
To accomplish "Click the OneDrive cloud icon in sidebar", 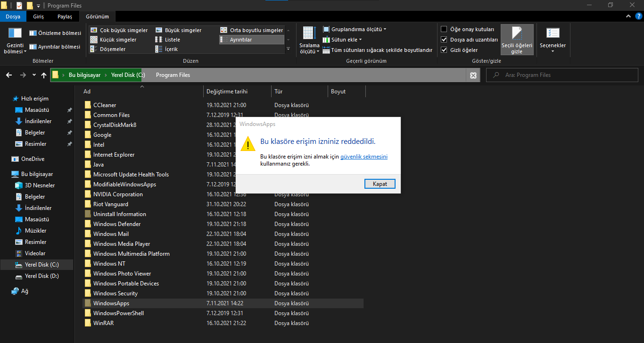I will [x=15, y=159].
